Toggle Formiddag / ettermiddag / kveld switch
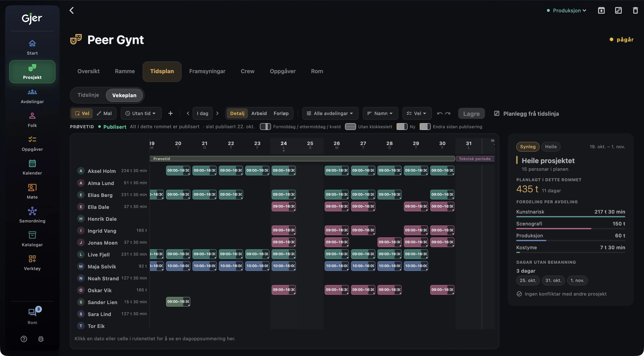This screenshot has width=644, height=356. pos(265,127)
